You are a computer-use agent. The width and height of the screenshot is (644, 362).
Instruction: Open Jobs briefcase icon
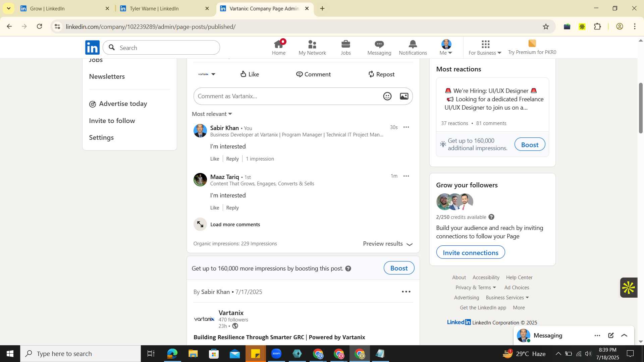coord(345,47)
